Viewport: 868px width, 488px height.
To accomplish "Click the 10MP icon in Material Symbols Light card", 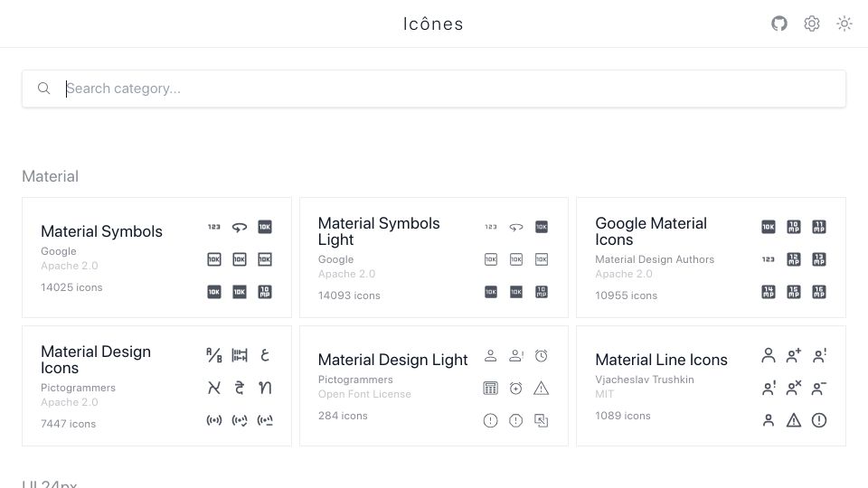I will pyautogui.click(x=542, y=292).
